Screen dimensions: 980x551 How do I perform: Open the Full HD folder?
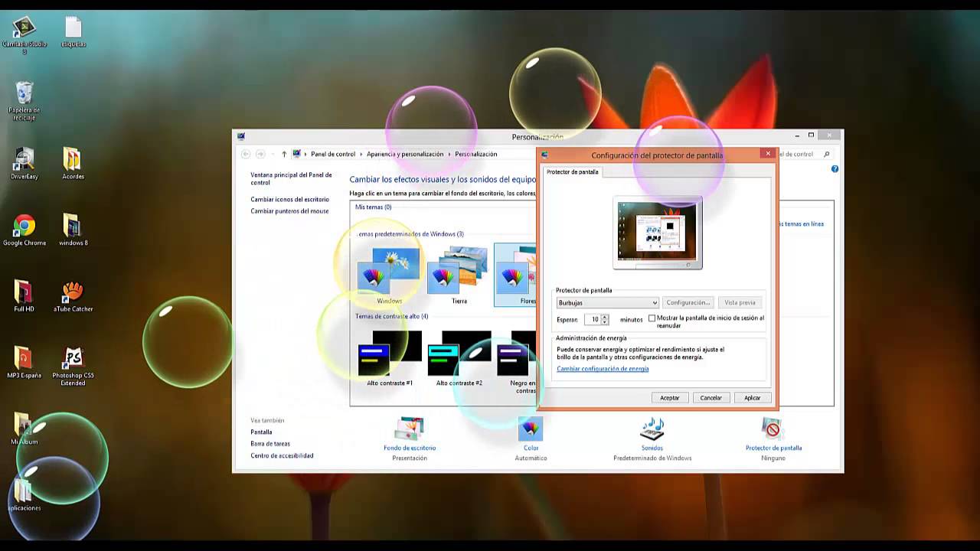click(24, 296)
